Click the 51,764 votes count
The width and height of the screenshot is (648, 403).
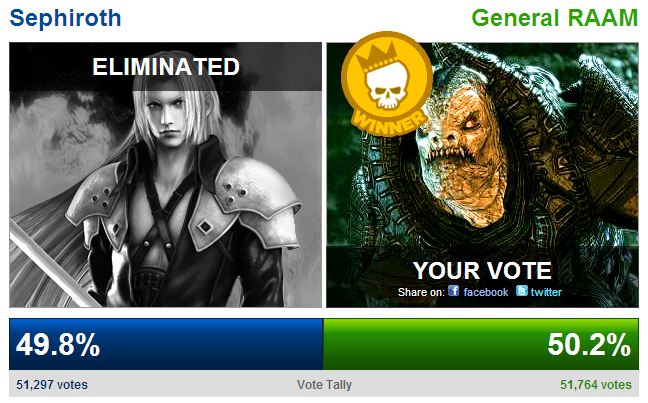coord(596,385)
